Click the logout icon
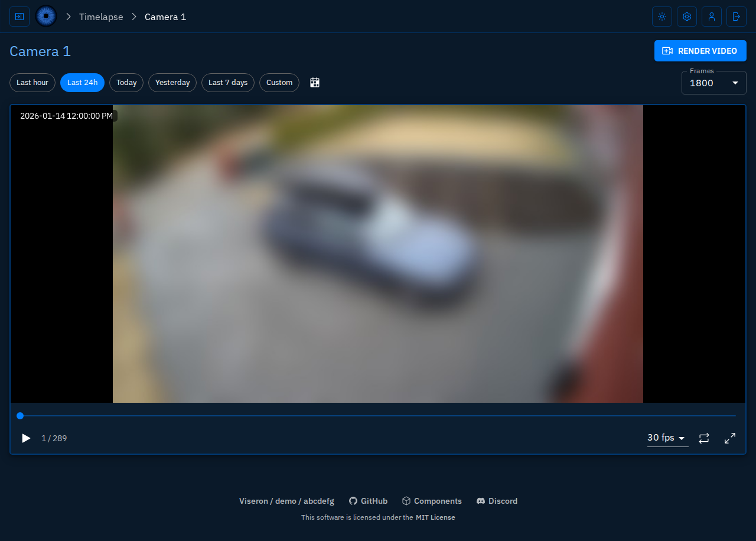The width and height of the screenshot is (756, 541). click(737, 17)
